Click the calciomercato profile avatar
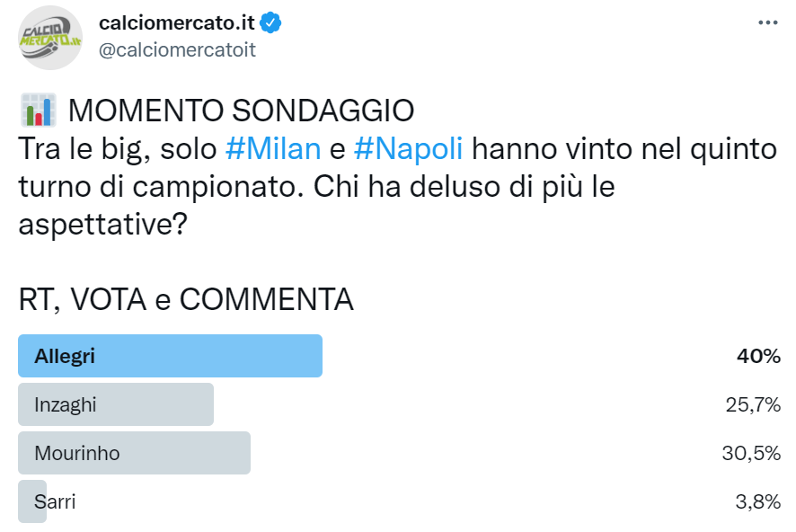The height and width of the screenshot is (532, 796). [51, 38]
